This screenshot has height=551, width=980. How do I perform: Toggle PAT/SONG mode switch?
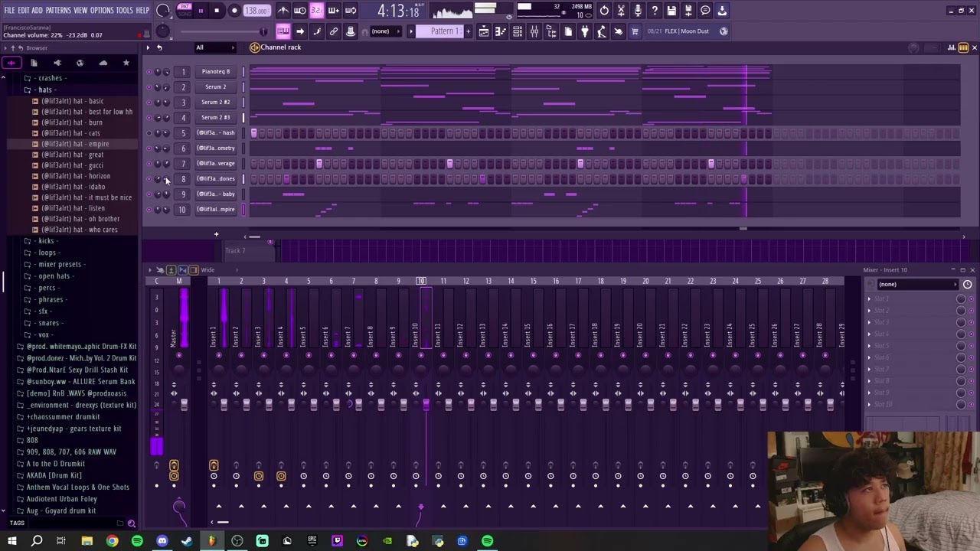185,10
